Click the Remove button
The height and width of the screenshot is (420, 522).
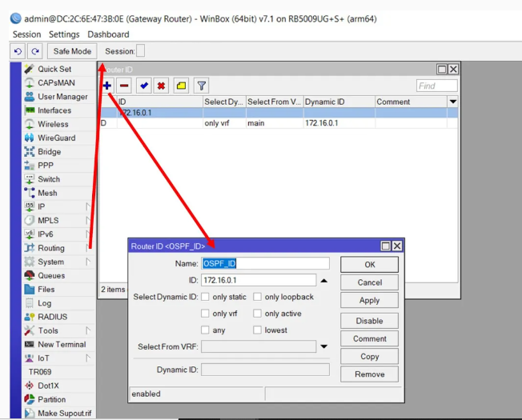[x=370, y=374]
